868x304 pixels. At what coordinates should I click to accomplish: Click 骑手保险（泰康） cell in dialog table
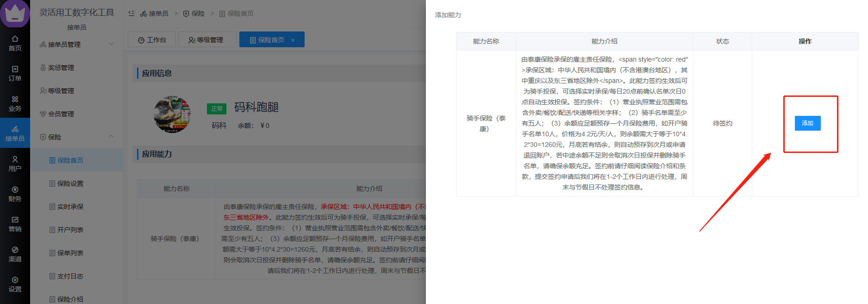click(x=486, y=123)
